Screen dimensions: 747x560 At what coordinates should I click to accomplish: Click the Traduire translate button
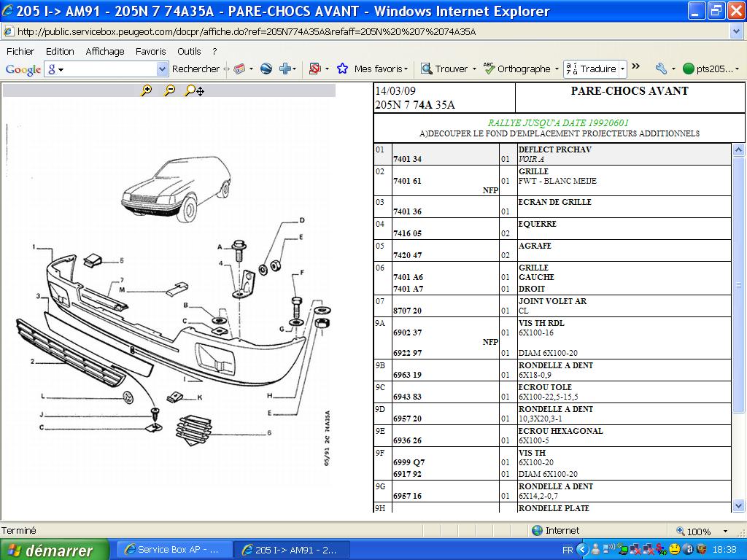click(x=592, y=69)
